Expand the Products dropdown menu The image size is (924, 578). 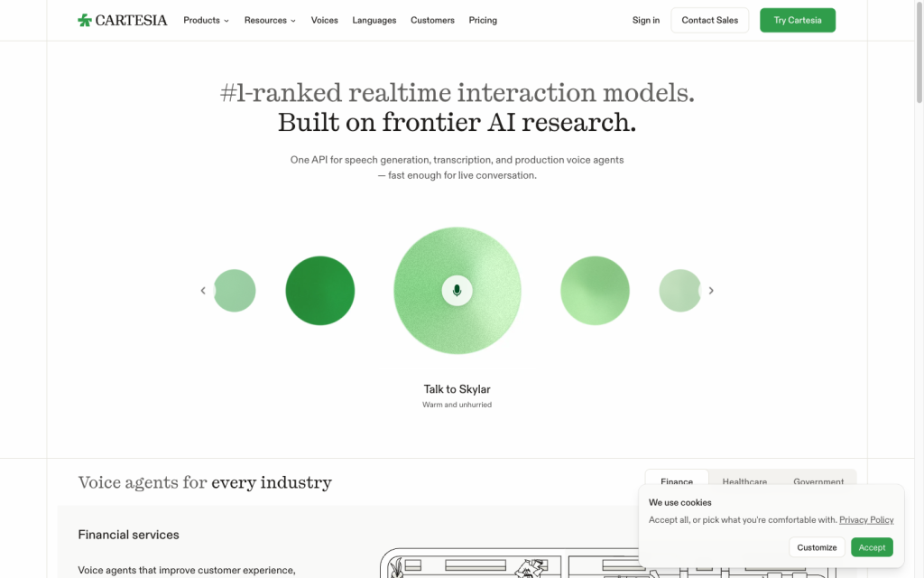click(x=206, y=20)
